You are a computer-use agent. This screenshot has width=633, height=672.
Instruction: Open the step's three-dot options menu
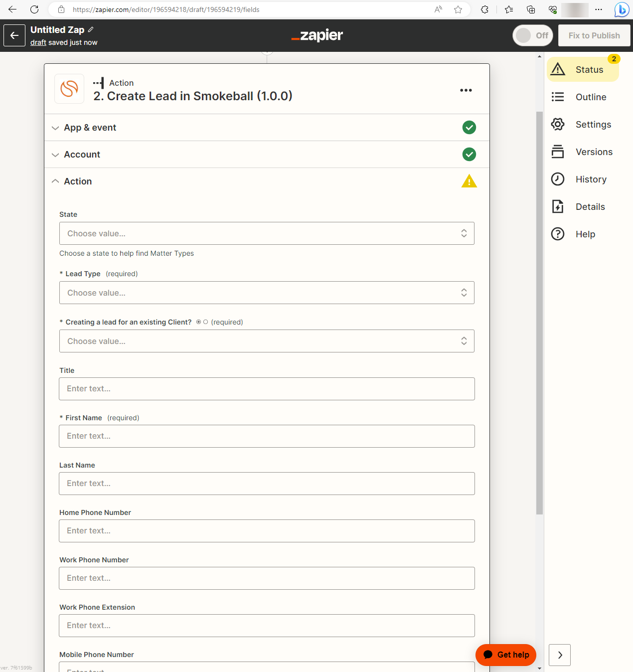466,90
